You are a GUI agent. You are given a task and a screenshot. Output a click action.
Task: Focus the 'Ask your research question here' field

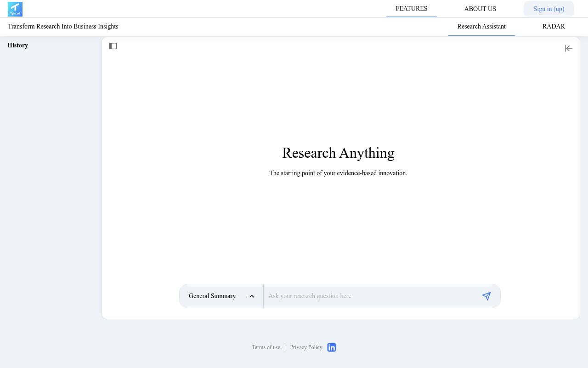point(370,296)
